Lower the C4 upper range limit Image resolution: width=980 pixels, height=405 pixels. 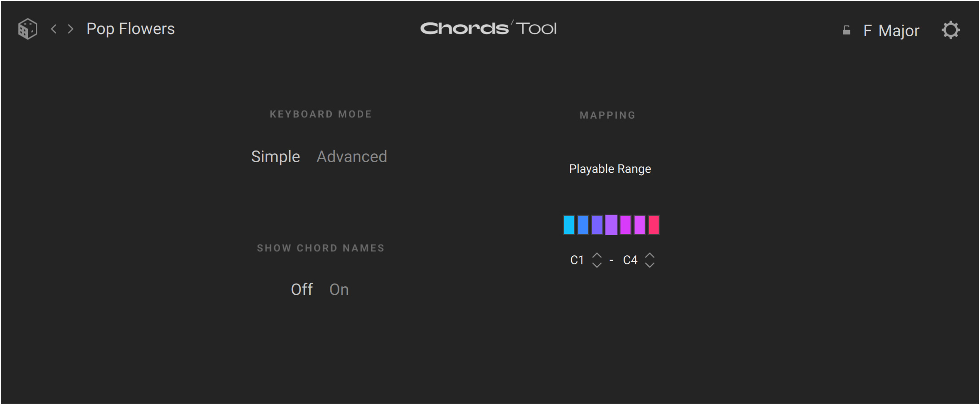tap(650, 265)
